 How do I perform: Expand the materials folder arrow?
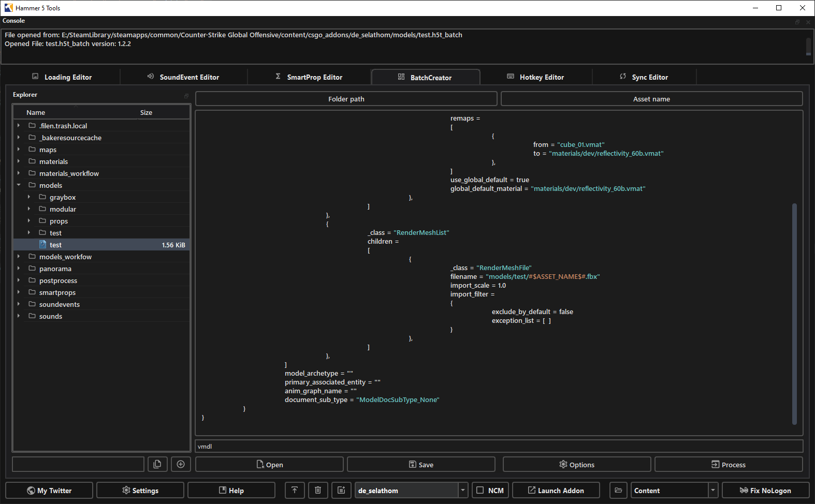(x=19, y=161)
